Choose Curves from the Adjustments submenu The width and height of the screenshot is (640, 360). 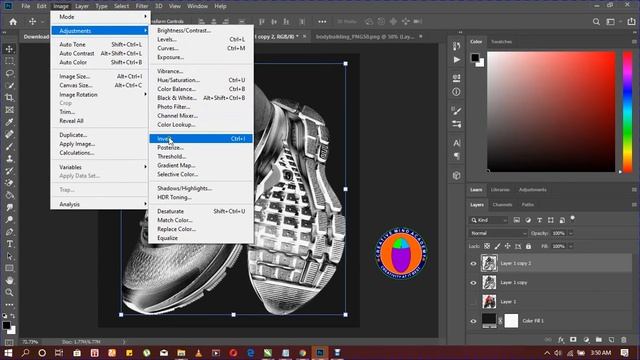[x=201, y=48]
